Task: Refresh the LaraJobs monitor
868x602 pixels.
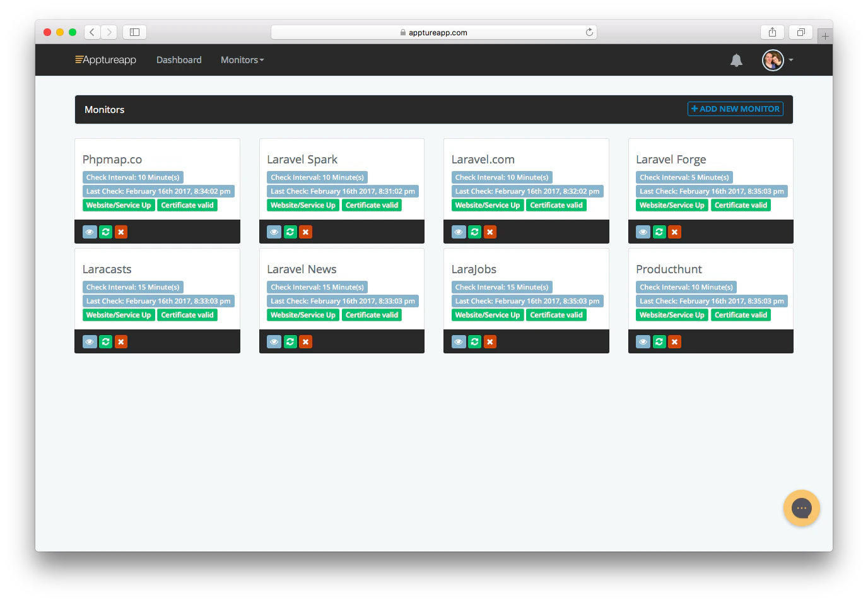Action: click(475, 342)
